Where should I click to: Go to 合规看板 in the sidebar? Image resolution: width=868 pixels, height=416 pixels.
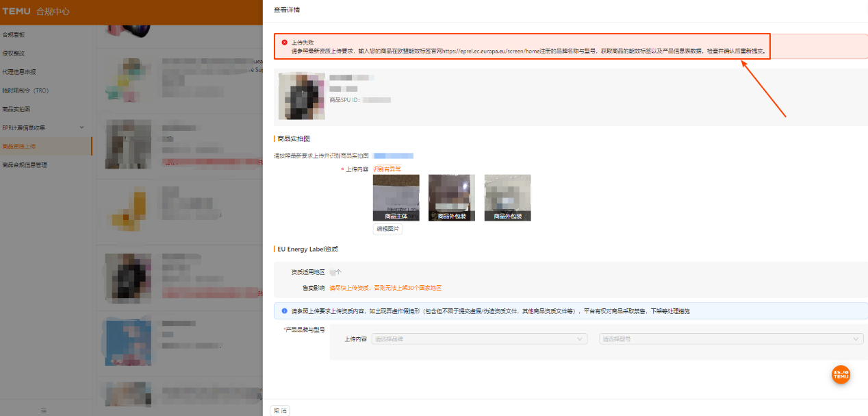click(14, 34)
